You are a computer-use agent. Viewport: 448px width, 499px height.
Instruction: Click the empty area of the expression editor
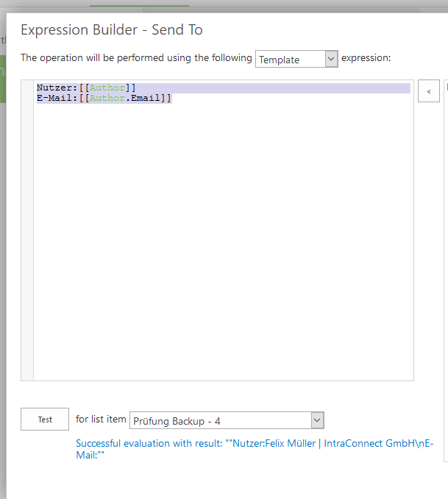(221, 243)
